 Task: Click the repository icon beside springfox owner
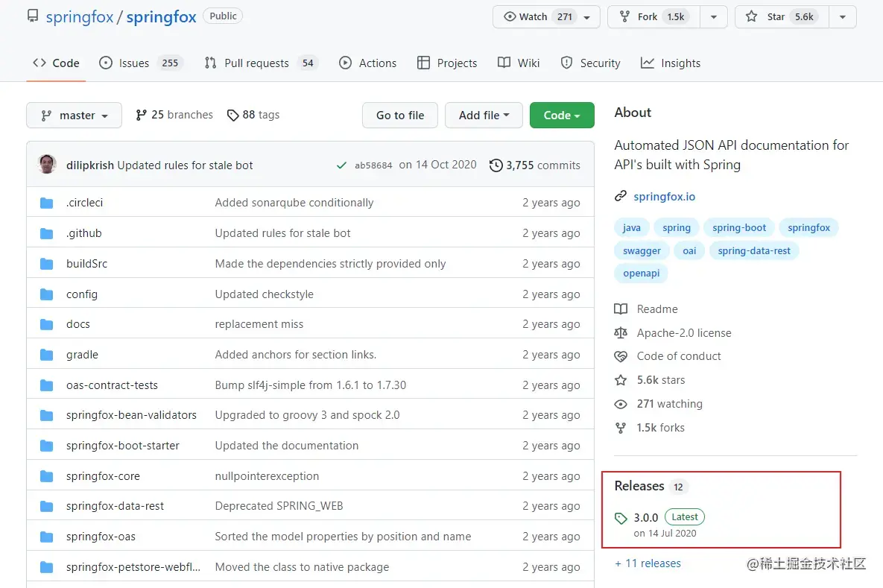(x=34, y=16)
